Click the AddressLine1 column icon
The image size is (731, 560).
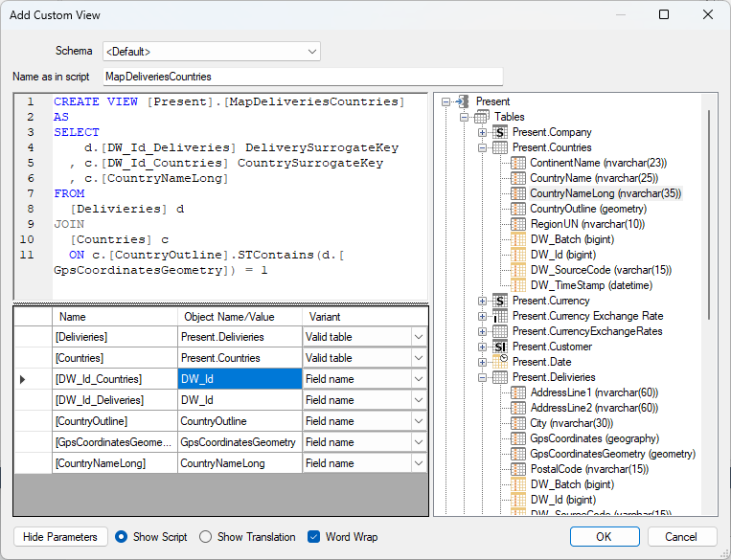[518, 392]
